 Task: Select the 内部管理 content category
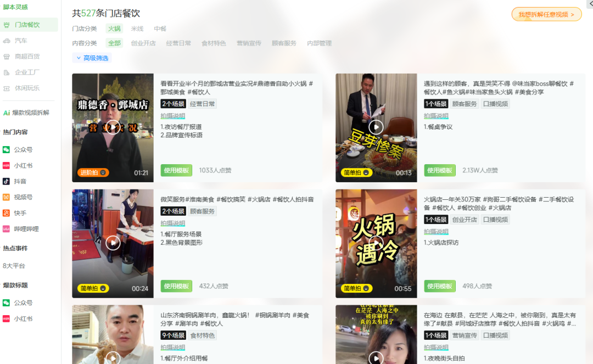(x=319, y=43)
